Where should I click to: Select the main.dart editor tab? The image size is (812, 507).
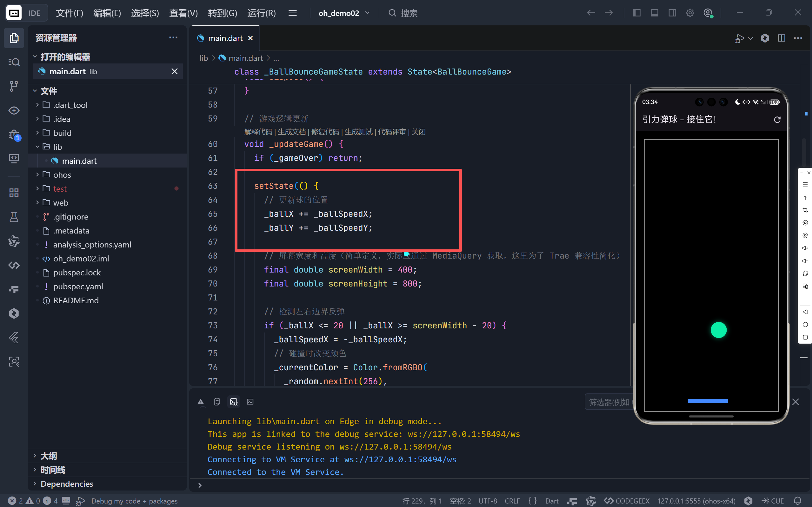click(x=225, y=38)
